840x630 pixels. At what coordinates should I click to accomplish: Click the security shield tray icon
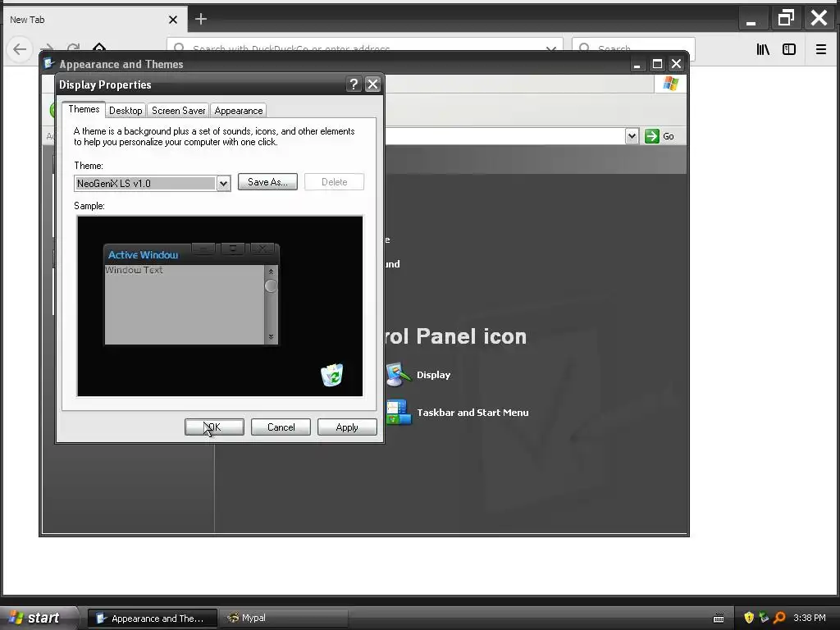(x=749, y=618)
